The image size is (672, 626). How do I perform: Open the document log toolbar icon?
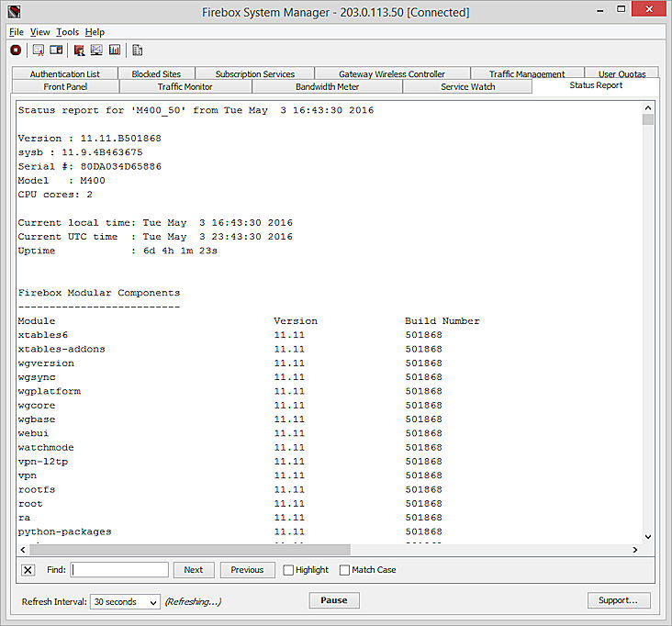138,50
